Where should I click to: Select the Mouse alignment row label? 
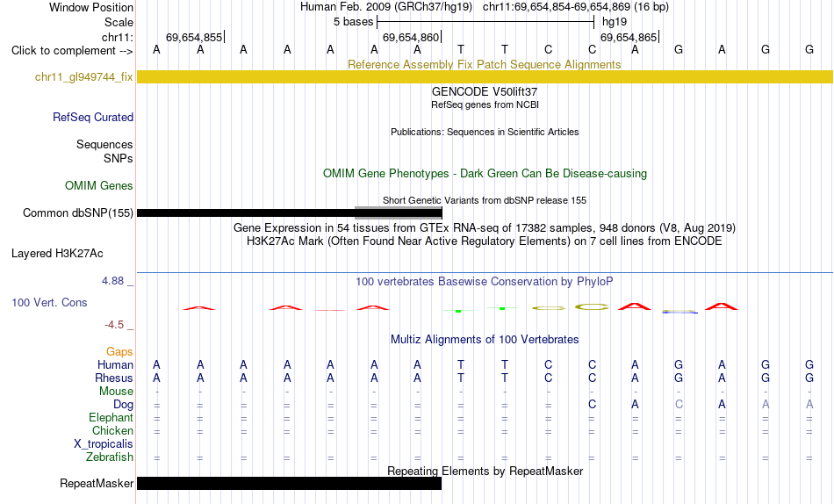[x=117, y=392]
